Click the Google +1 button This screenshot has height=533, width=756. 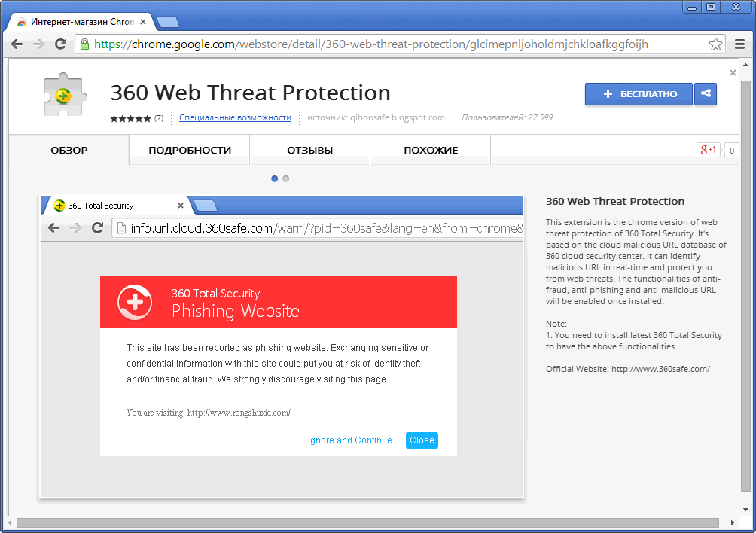point(709,150)
